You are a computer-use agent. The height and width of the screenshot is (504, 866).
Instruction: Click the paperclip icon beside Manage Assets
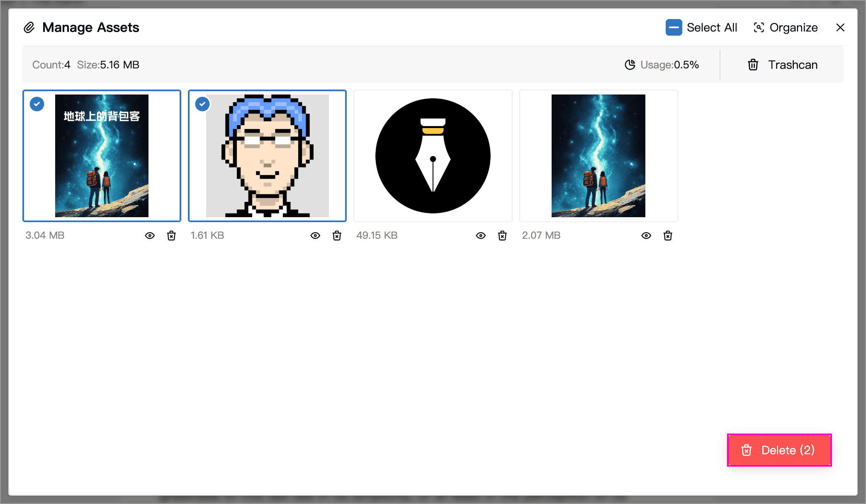coord(29,27)
